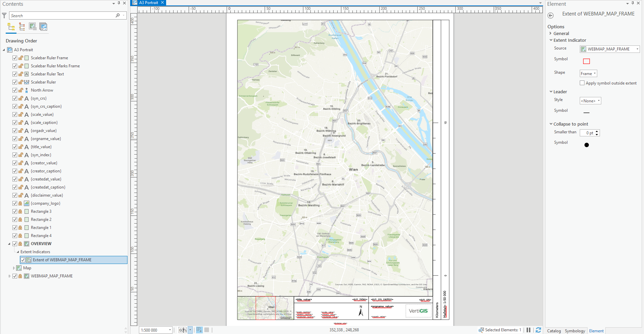Click the North Arrow element icon
This screenshot has width=644, height=334.
pyautogui.click(x=26, y=90)
